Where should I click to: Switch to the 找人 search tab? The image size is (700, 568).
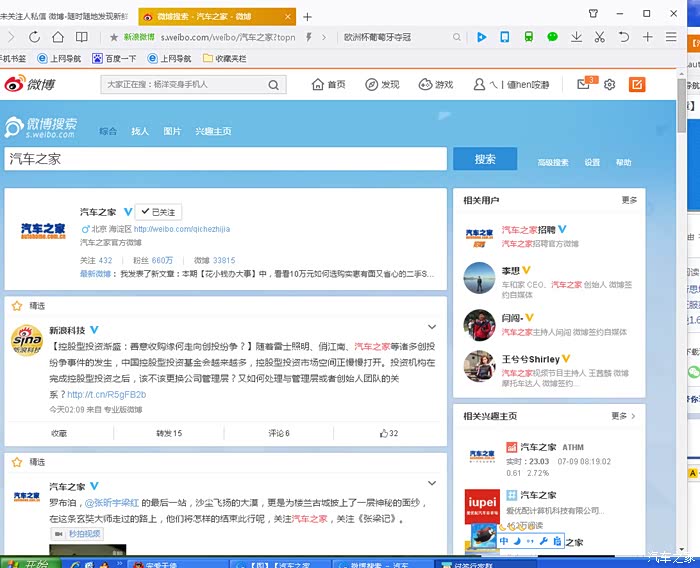click(x=140, y=131)
